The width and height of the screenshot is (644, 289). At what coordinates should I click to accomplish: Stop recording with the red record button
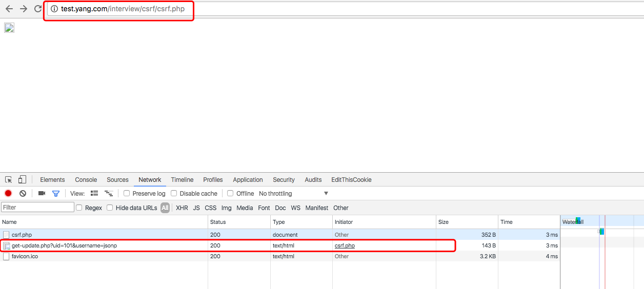click(x=8, y=193)
